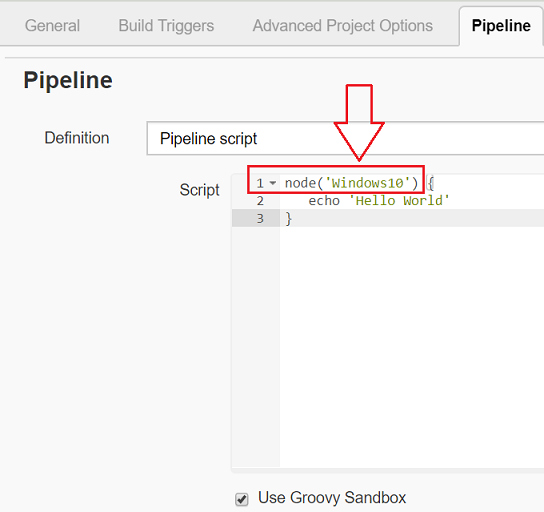Image resolution: width=544 pixels, height=512 pixels.
Task: Collapse the node block fold arrow on line 1
Action: tap(273, 183)
